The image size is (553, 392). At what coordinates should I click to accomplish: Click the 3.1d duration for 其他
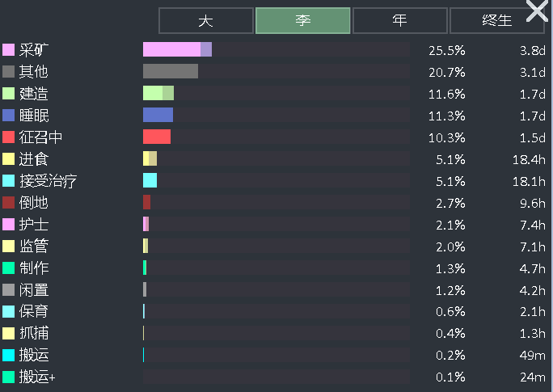click(x=533, y=72)
